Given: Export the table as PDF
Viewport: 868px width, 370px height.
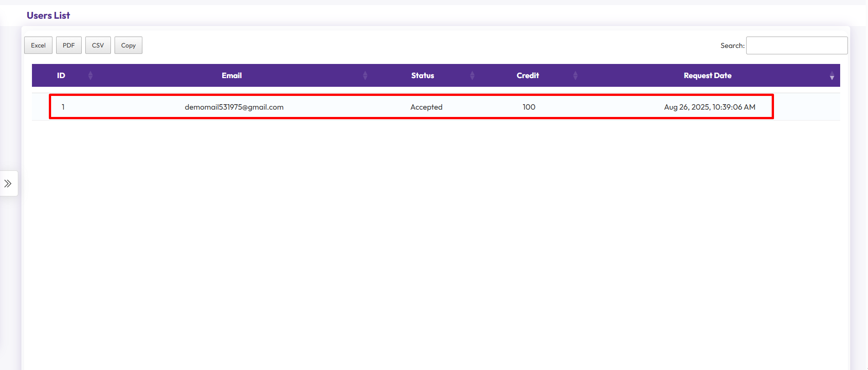Looking at the screenshot, I should click(x=69, y=45).
